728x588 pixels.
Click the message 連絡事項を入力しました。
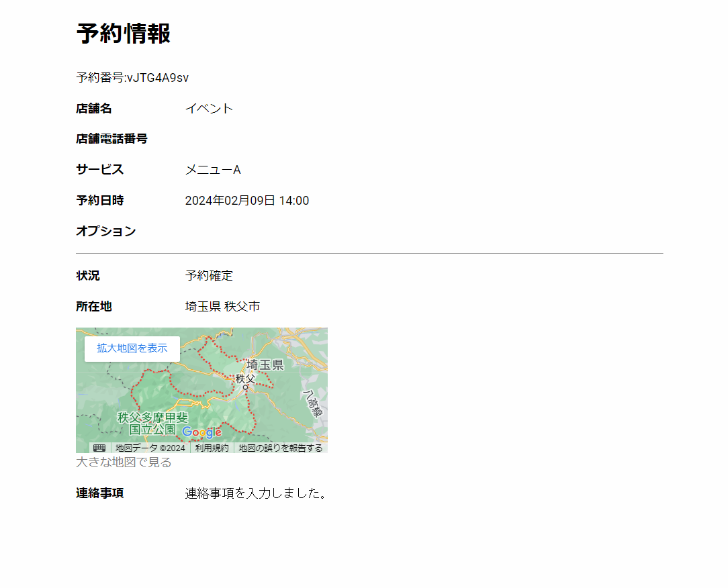coord(257,493)
